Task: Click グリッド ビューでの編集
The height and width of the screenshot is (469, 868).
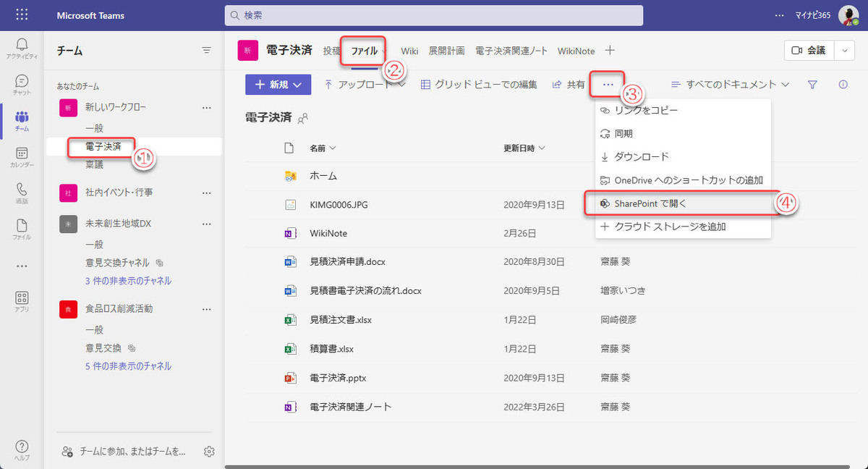Action: [x=479, y=85]
